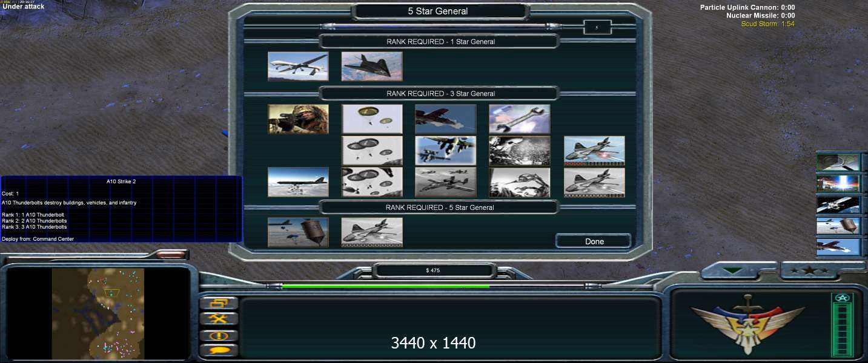Activate the Spy Satellite shortcut on right sidebar

838,204
